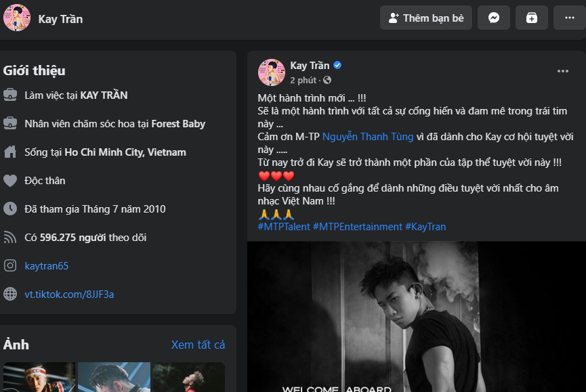
Task: Click Xem tất cả in photos section
Action: pyautogui.click(x=198, y=345)
